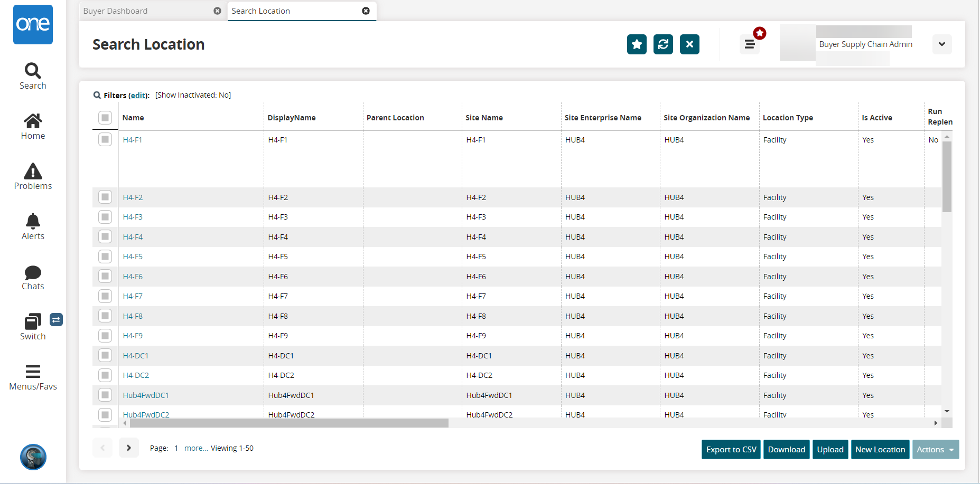This screenshot has width=980, height=484.
Task: Refresh the Search Location page
Action: point(663,44)
